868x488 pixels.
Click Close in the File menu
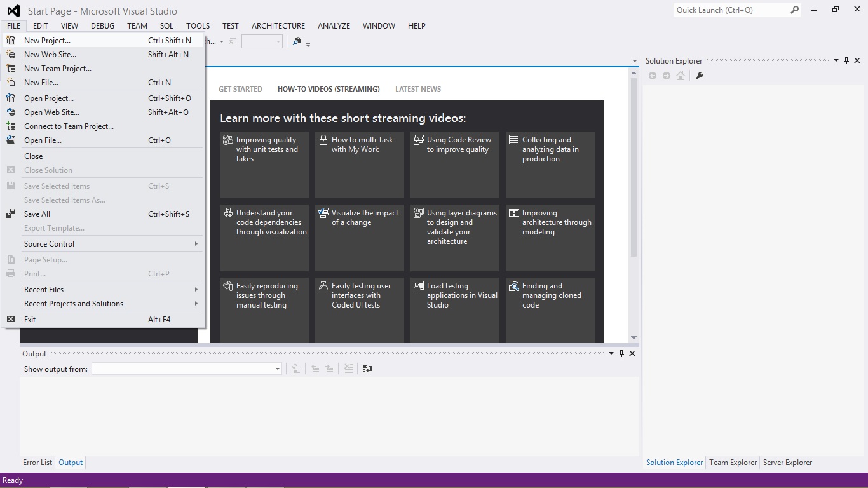click(x=103, y=156)
